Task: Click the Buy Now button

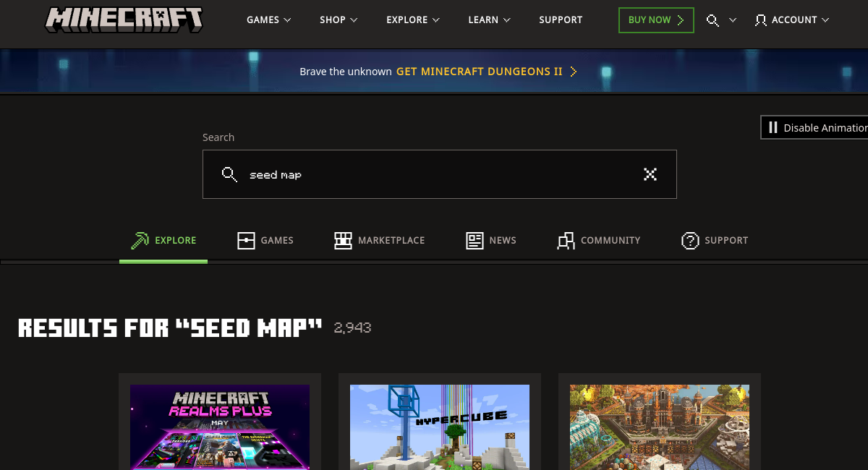Action: 656,20
